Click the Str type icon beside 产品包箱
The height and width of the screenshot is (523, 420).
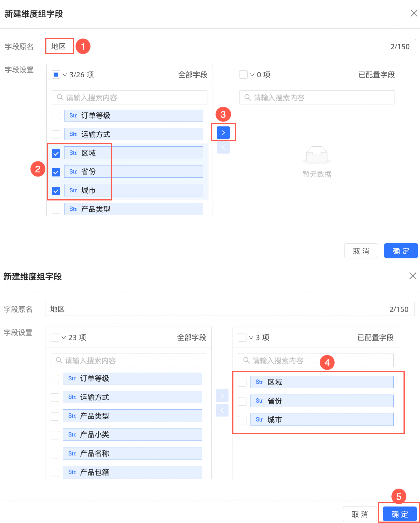point(72,472)
